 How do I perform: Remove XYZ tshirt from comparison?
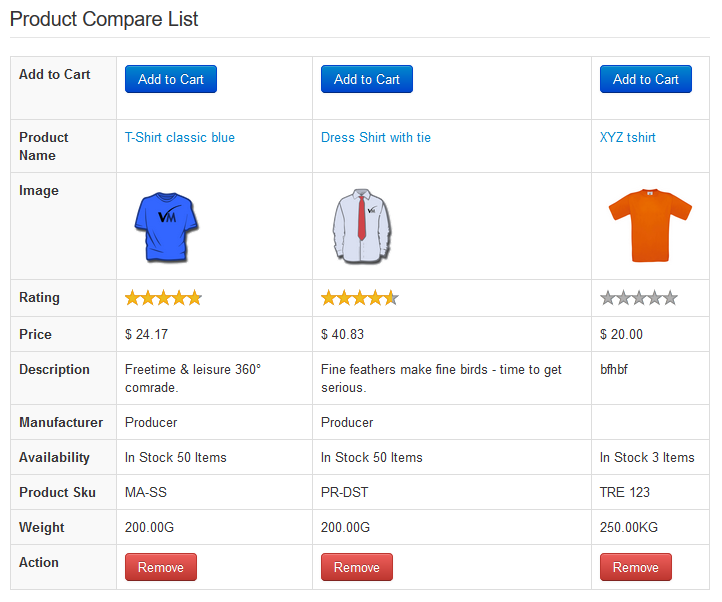click(635, 567)
